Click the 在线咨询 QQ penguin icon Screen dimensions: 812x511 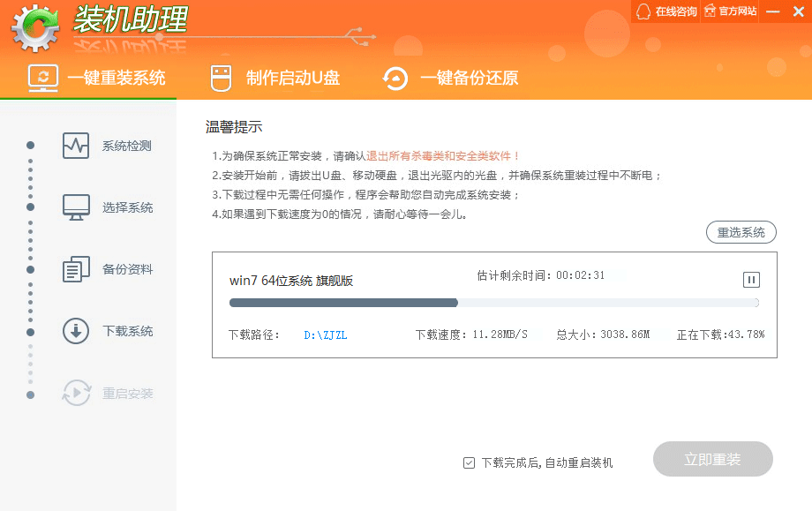(x=643, y=11)
